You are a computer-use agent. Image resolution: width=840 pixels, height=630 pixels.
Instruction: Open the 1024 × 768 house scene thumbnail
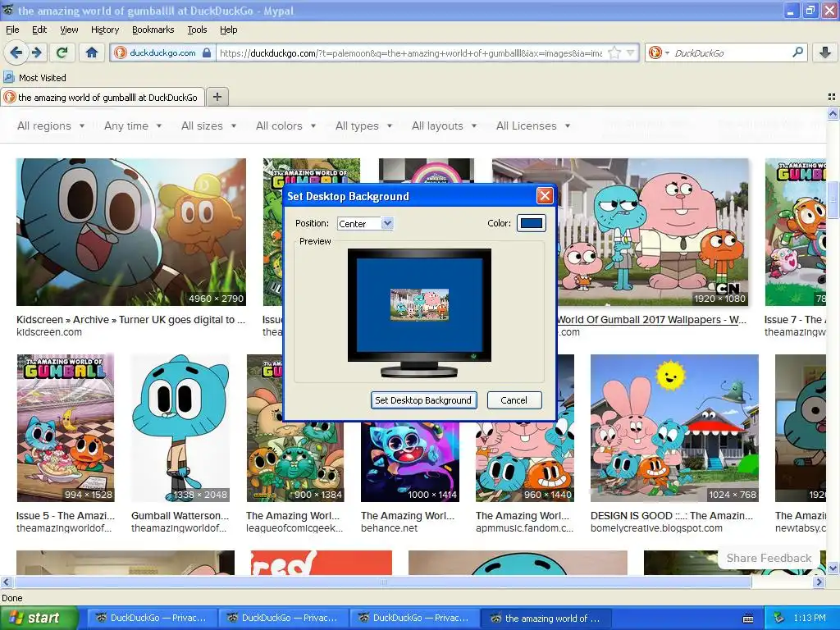tap(674, 428)
